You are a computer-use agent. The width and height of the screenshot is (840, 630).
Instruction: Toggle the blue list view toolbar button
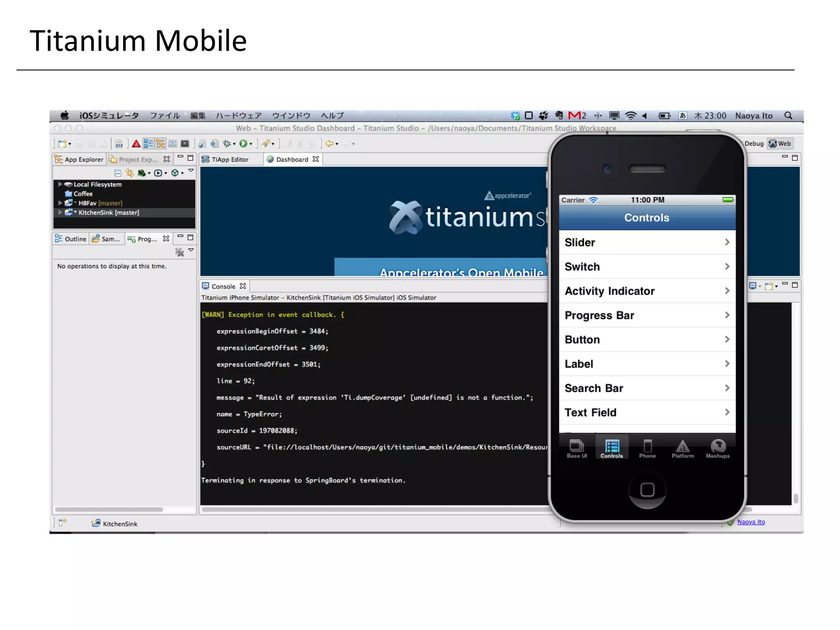(148, 144)
